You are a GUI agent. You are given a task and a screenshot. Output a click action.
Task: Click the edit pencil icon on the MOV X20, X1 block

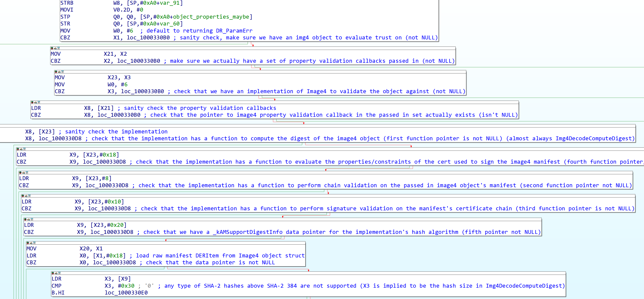31,243
